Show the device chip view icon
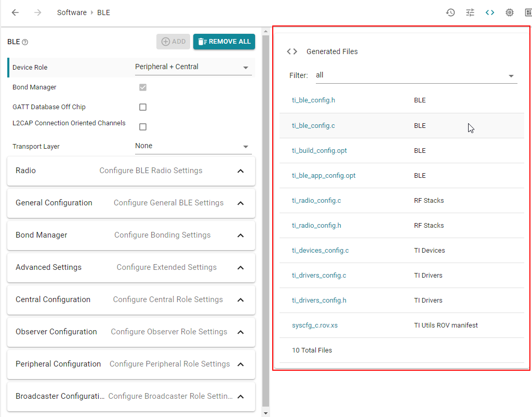Viewport: 532px width, 417px height. coord(510,12)
